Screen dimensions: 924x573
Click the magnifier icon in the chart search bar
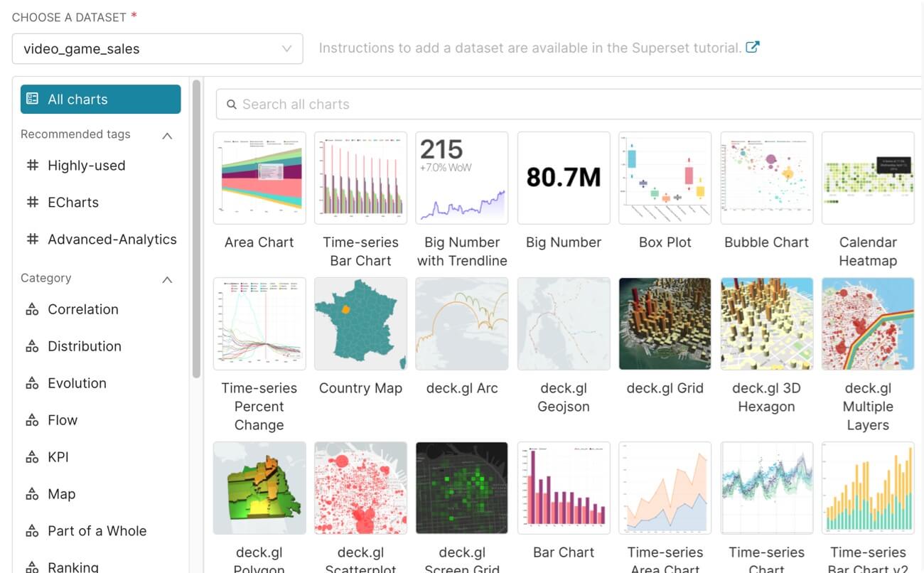pos(232,104)
